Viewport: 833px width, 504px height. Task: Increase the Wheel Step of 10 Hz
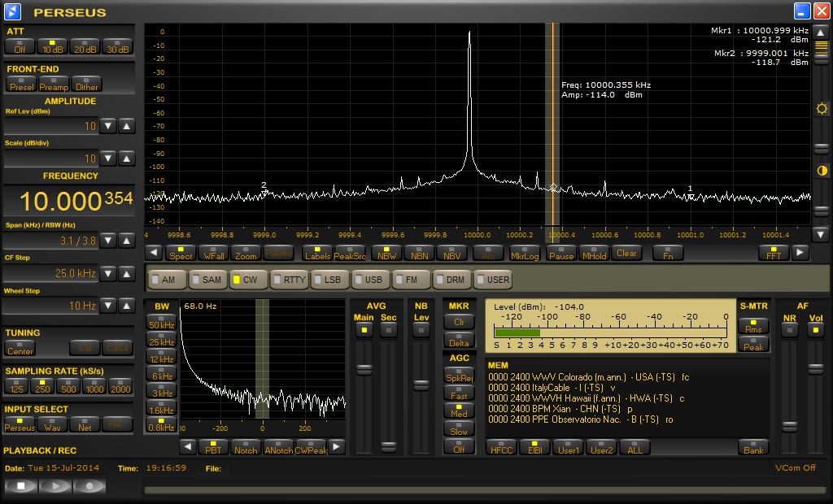[126, 306]
